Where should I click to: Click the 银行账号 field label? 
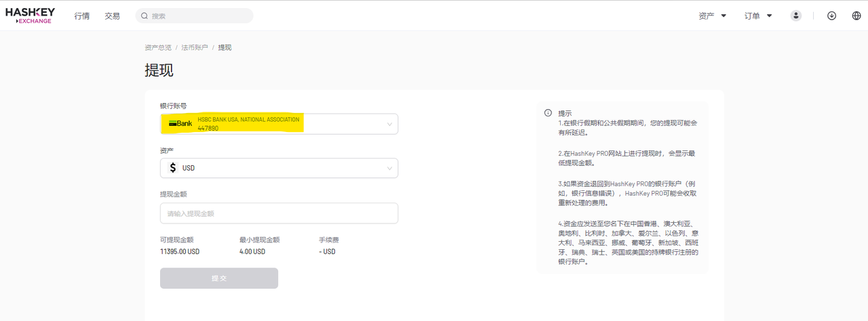(174, 106)
